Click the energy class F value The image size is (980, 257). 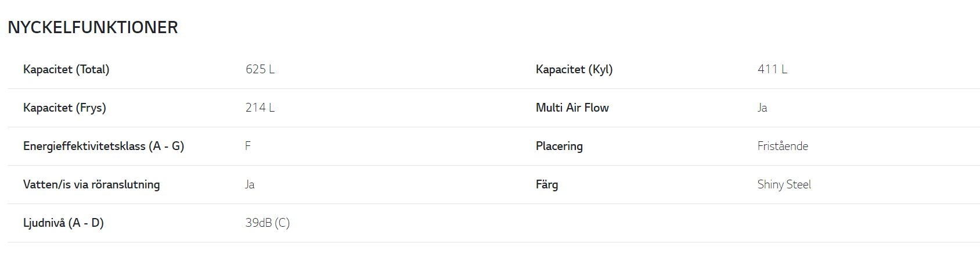[248, 146]
